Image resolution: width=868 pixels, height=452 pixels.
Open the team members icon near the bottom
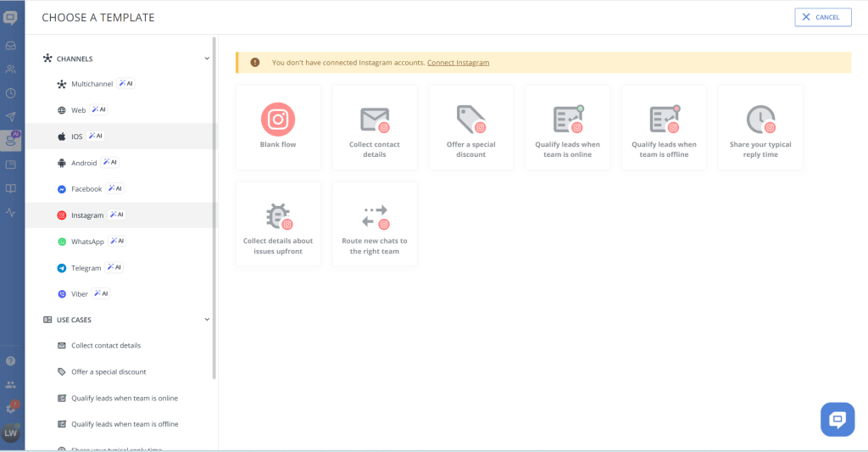[x=10, y=384]
